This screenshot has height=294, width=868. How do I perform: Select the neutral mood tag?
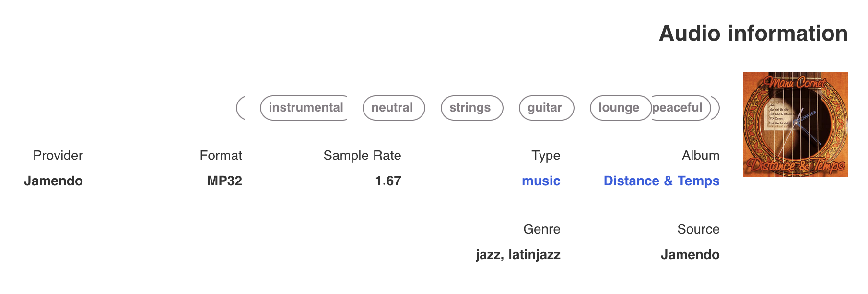[393, 108]
